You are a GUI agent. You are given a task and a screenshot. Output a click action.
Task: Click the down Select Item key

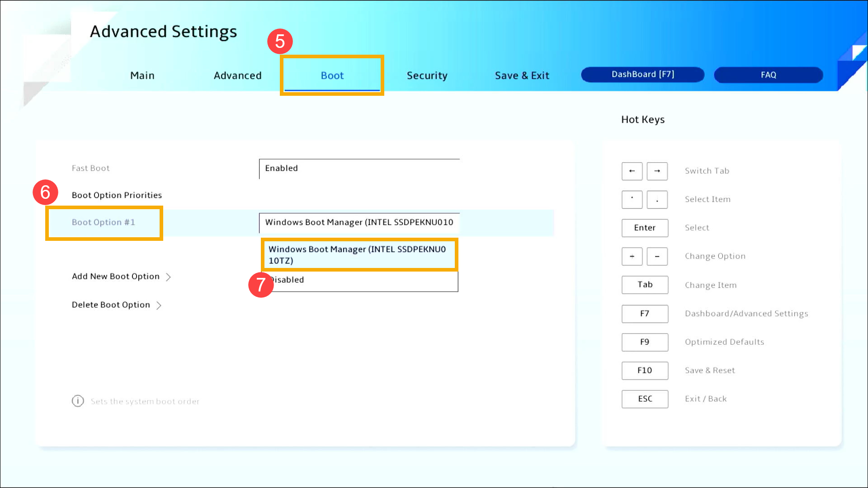657,200
